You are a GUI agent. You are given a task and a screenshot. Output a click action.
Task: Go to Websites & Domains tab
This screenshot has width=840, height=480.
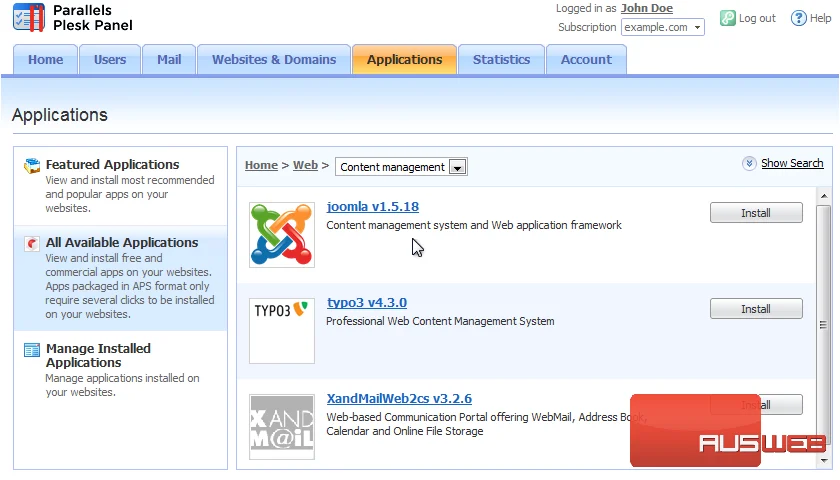click(x=274, y=59)
